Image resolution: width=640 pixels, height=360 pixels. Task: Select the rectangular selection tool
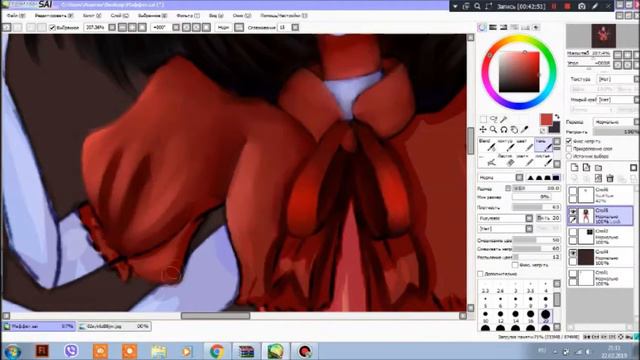pyautogui.click(x=483, y=119)
